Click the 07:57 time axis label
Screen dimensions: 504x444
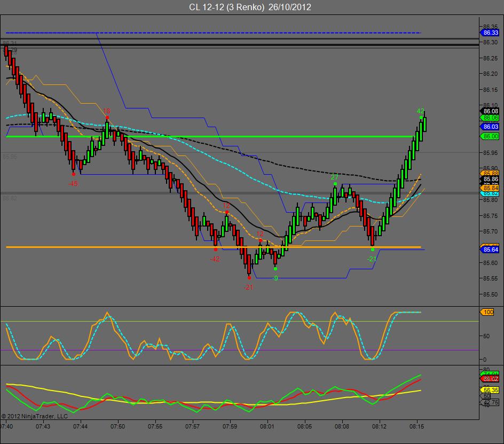pos(192,426)
